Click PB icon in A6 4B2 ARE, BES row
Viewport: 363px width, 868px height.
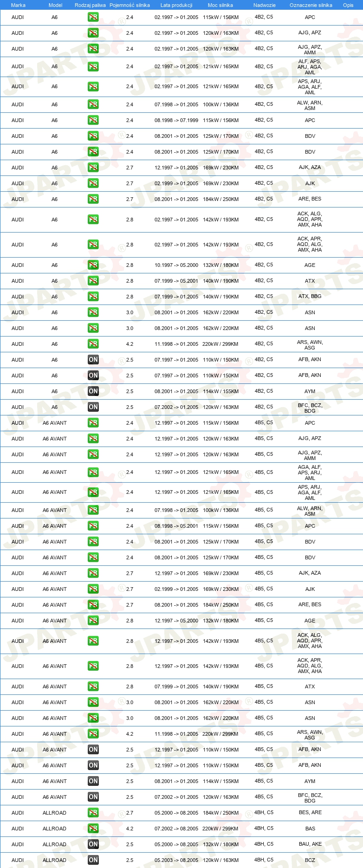coord(93,199)
